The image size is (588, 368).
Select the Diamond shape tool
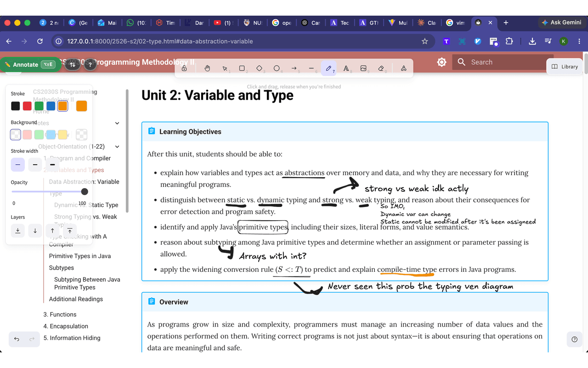tap(259, 69)
